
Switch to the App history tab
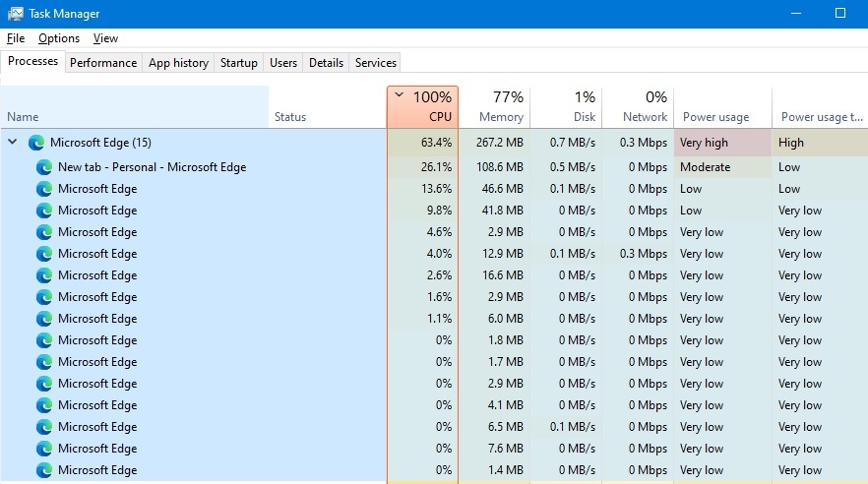(x=178, y=63)
